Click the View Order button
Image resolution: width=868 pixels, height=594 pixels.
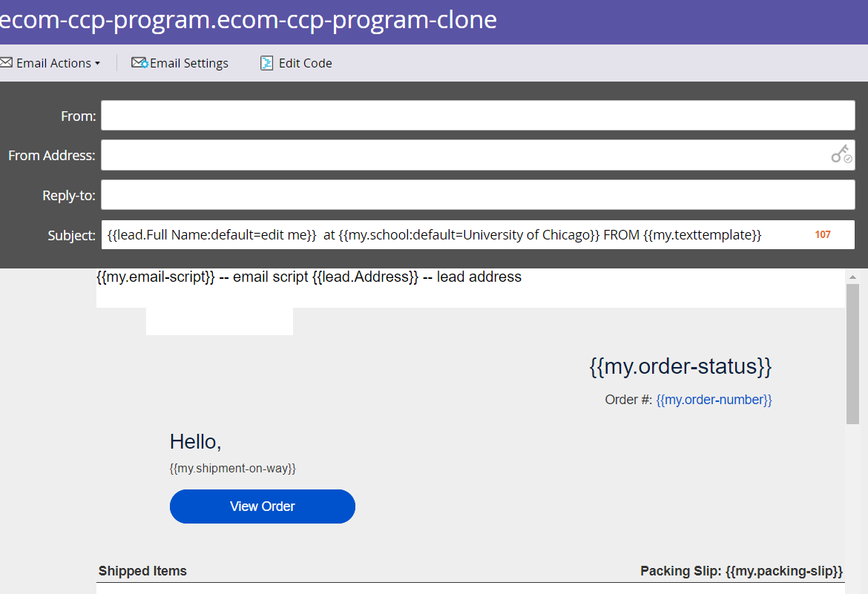coord(262,506)
